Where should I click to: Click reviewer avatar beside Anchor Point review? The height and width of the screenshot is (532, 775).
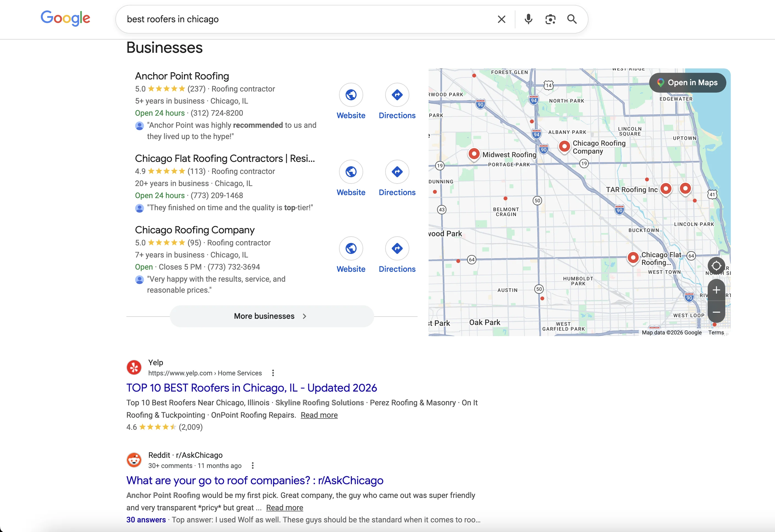click(139, 126)
